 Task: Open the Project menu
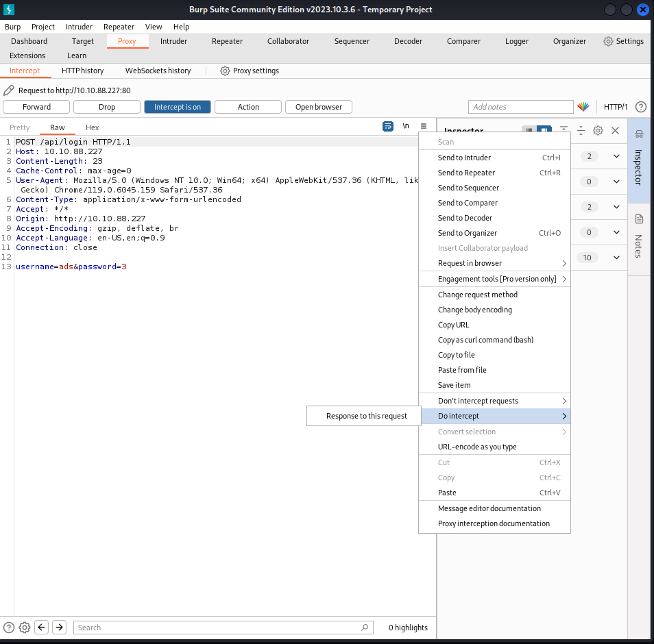(x=43, y=27)
